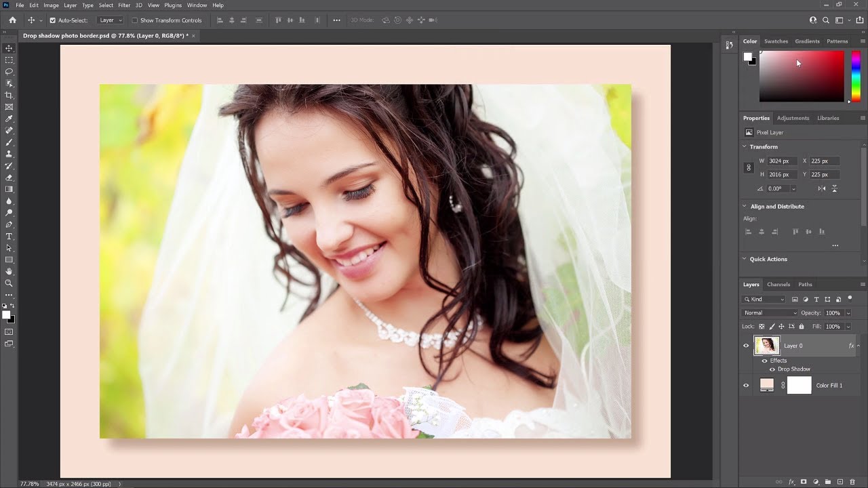Lock all layer properties with padlock icon
The height and width of the screenshot is (488, 868).
(802, 327)
